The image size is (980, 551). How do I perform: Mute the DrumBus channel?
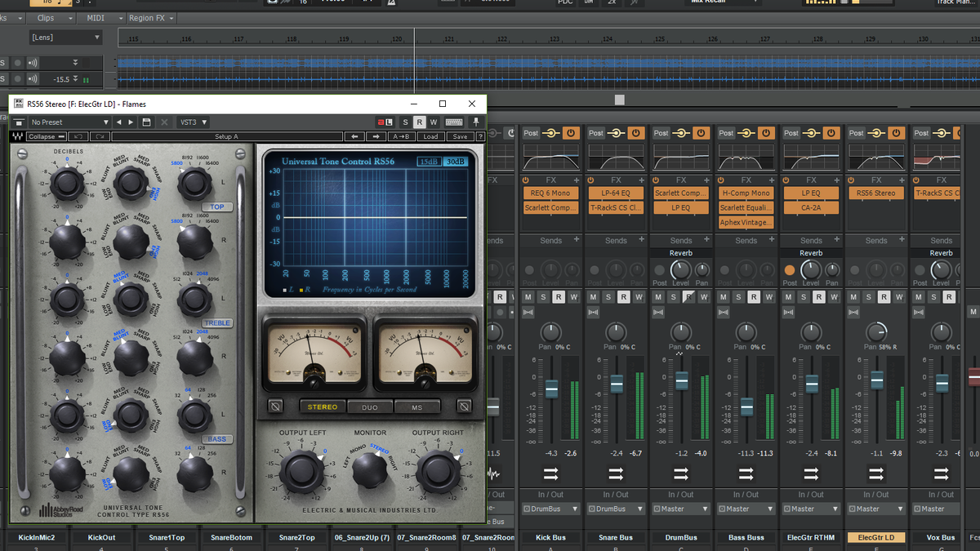tap(657, 296)
